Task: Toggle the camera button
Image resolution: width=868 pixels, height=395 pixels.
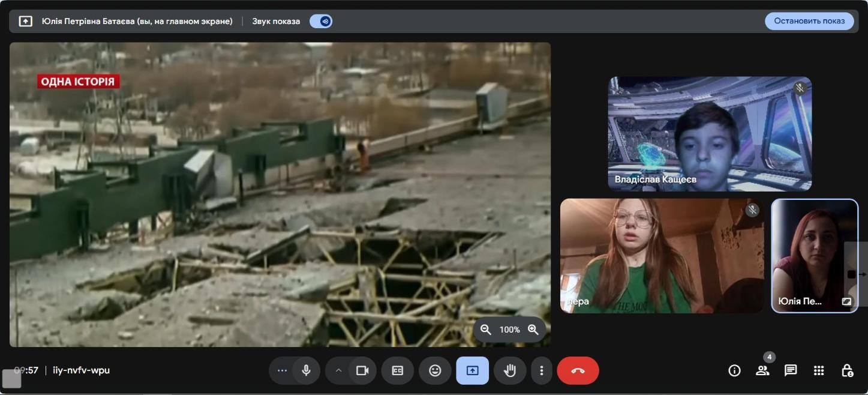Action: tap(362, 370)
